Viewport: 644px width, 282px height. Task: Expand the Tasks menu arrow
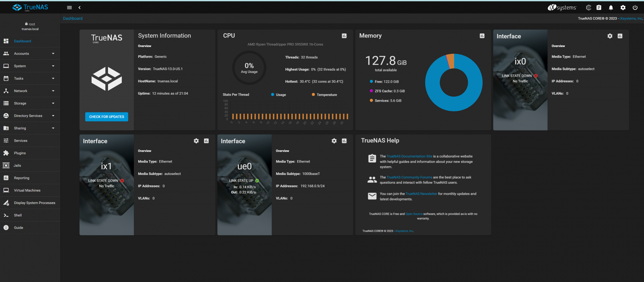pos(53,79)
